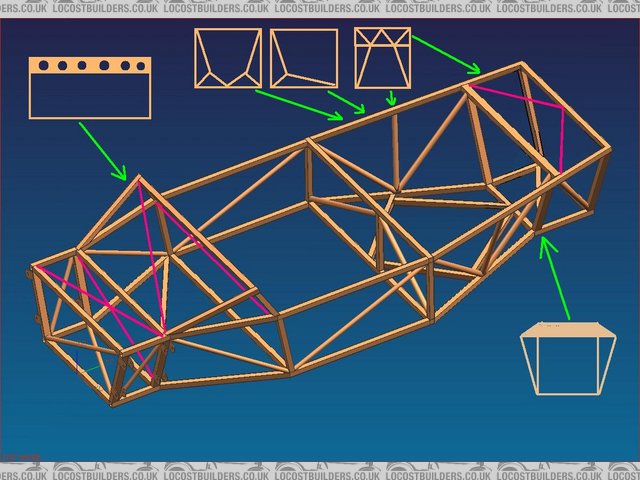Click the green arrow pointing to rear top corner
Viewport: 640px width, 480px height.
coord(447,54)
